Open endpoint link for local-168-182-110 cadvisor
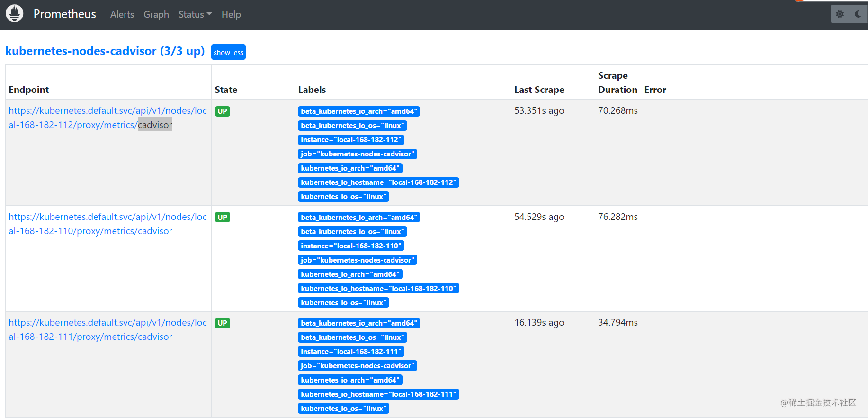The image size is (868, 419). pyautogui.click(x=108, y=224)
